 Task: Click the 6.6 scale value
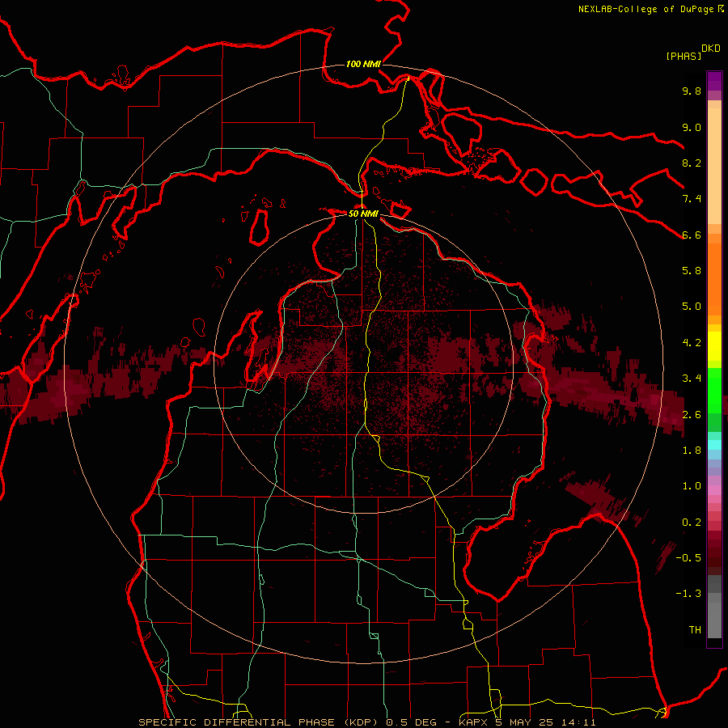click(x=692, y=235)
